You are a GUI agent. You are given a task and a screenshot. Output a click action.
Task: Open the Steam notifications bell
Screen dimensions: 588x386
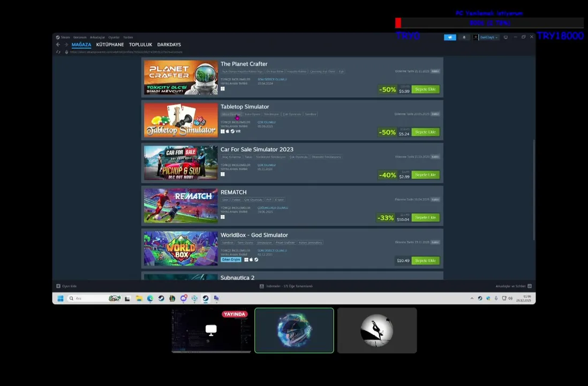click(464, 37)
